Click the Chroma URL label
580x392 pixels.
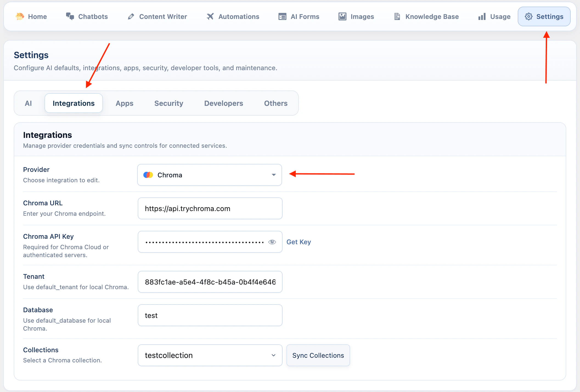pos(43,203)
